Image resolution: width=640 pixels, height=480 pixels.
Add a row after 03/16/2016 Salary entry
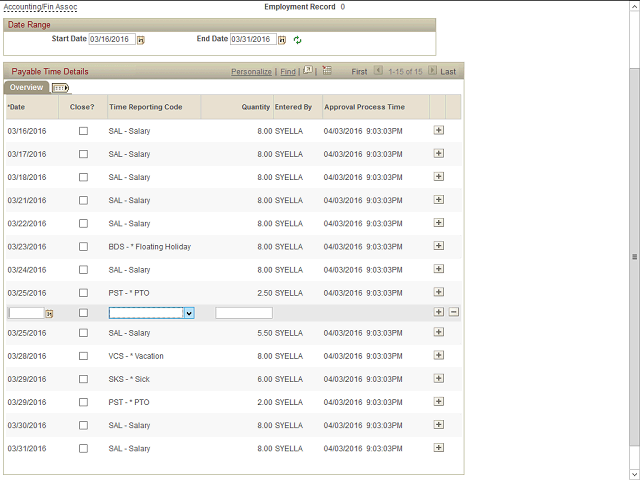pyautogui.click(x=438, y=130)
